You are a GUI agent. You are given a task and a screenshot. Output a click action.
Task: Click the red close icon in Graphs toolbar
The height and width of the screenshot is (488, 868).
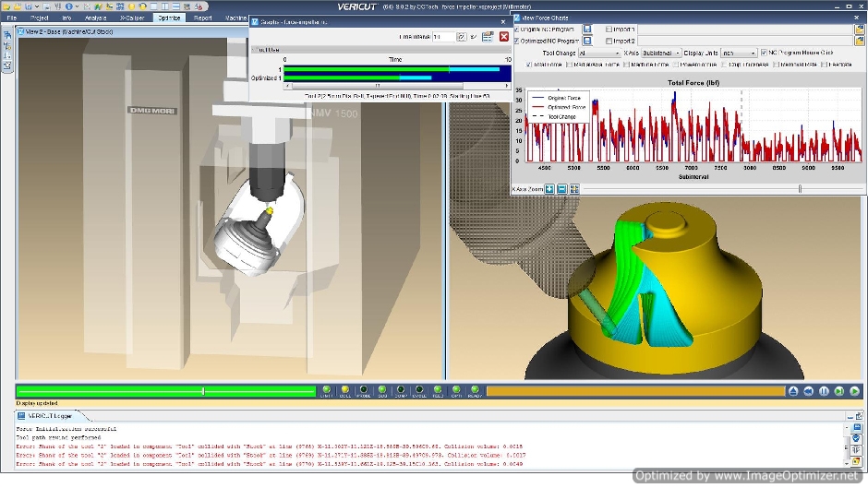pyautogui.click(x=504, y=36)
